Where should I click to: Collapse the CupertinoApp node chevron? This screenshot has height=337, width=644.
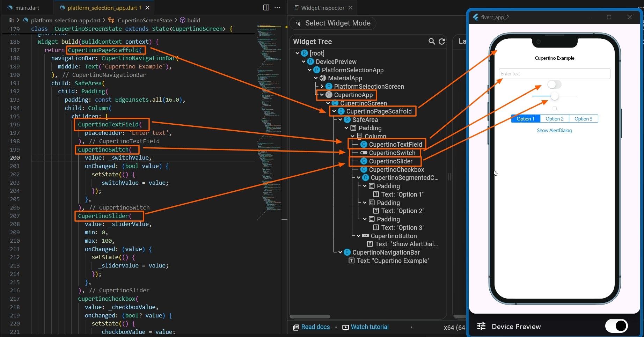click(322, 95)
